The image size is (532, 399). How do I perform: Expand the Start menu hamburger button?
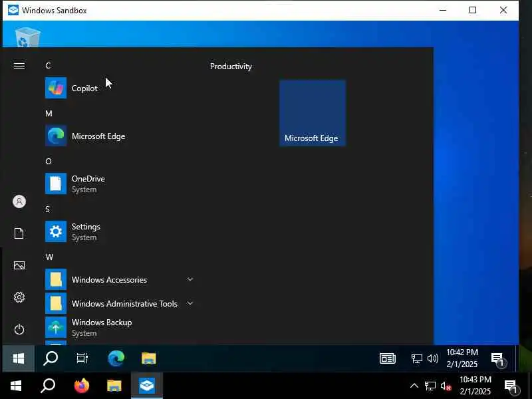pos(19,66)
